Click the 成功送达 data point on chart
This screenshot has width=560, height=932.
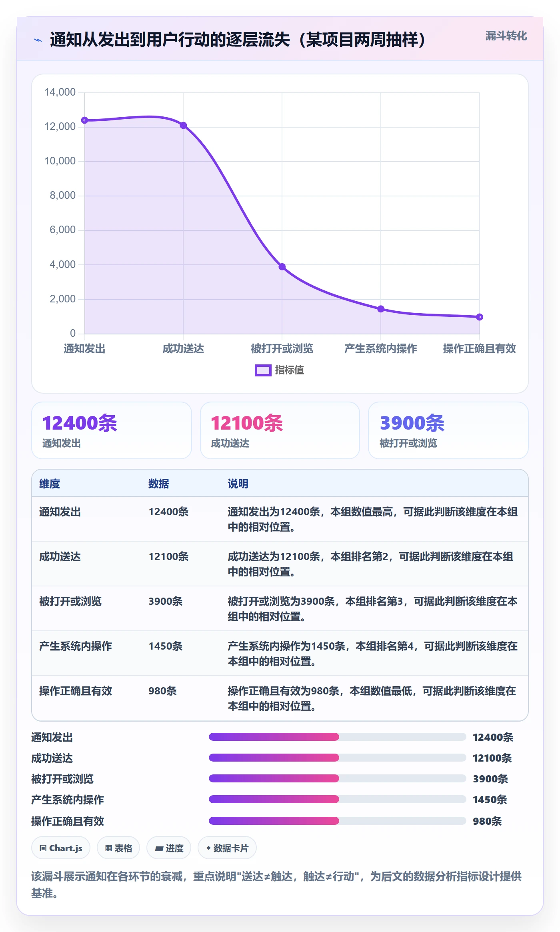tap(183, 126)
